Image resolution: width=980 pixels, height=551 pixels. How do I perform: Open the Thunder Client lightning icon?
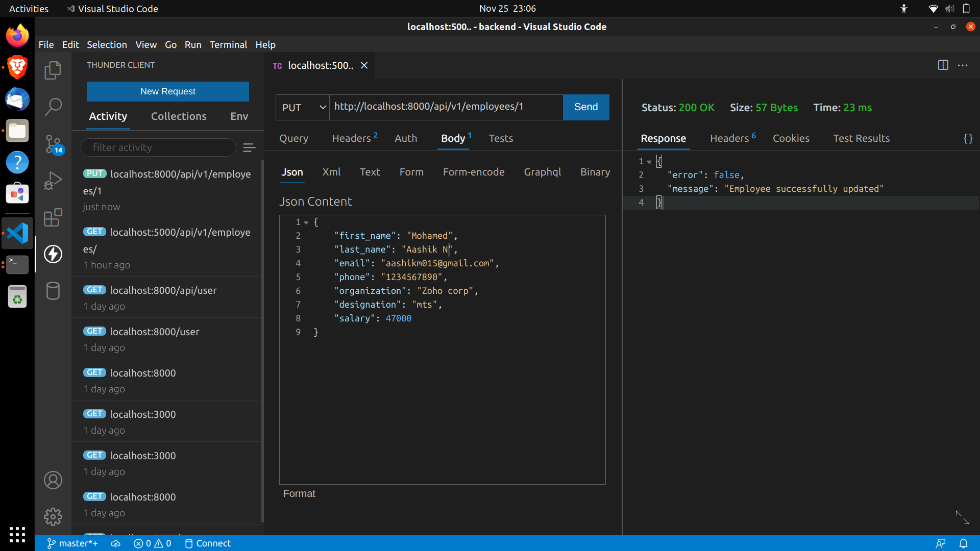tap(53, 254)
